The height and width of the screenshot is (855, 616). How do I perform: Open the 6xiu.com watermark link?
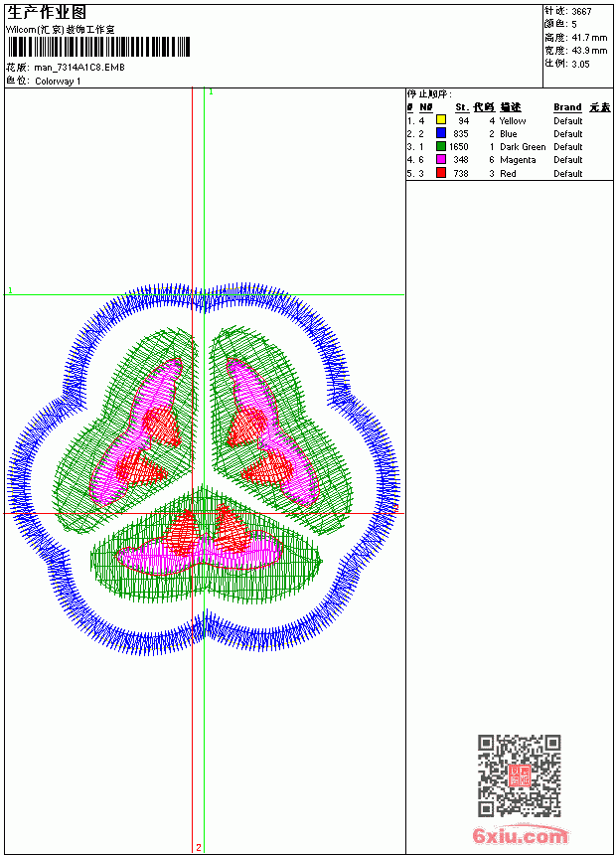tap(520, 835)
